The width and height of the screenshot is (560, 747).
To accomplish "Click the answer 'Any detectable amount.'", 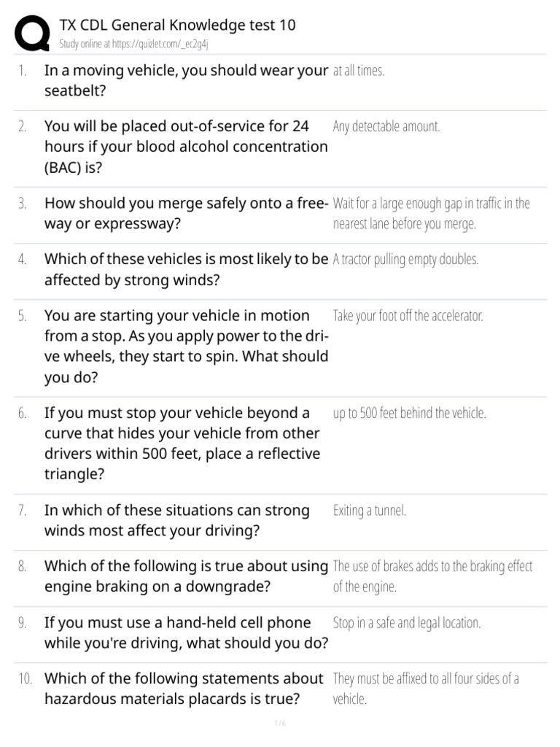I will click(386, 126).
